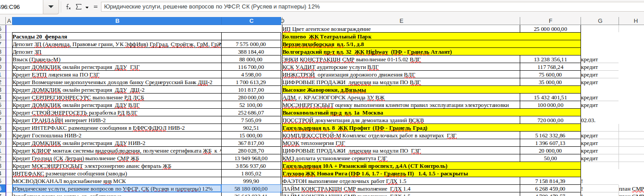644x196 pixels.
Task: Select column C header
Action: tap(252, 21)
